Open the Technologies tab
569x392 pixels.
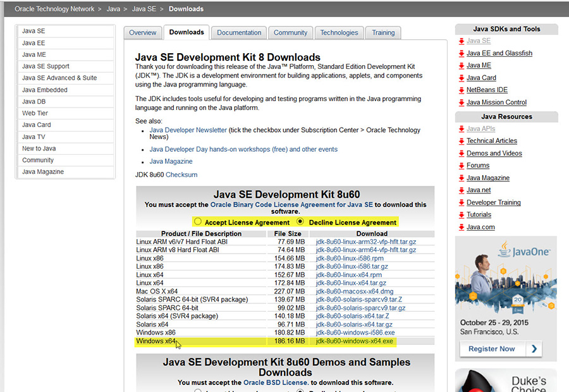pos(339,33)
